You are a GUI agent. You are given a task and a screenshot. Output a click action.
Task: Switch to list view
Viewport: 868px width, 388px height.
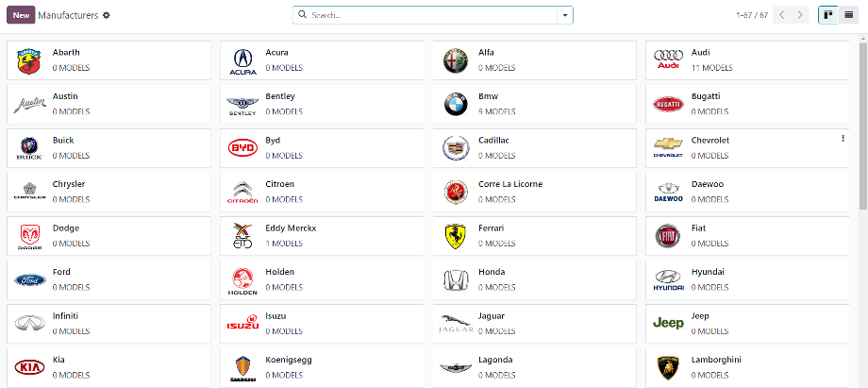point(848,15)
